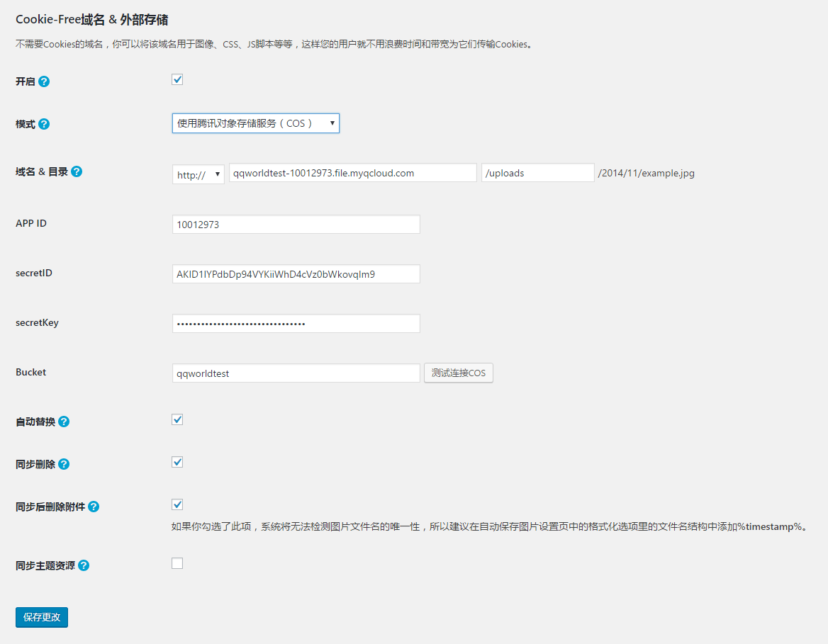Toggle the 自动替换 checkbox
The width and height of the screenshot is (828, 644).
[x=177, y=419]
